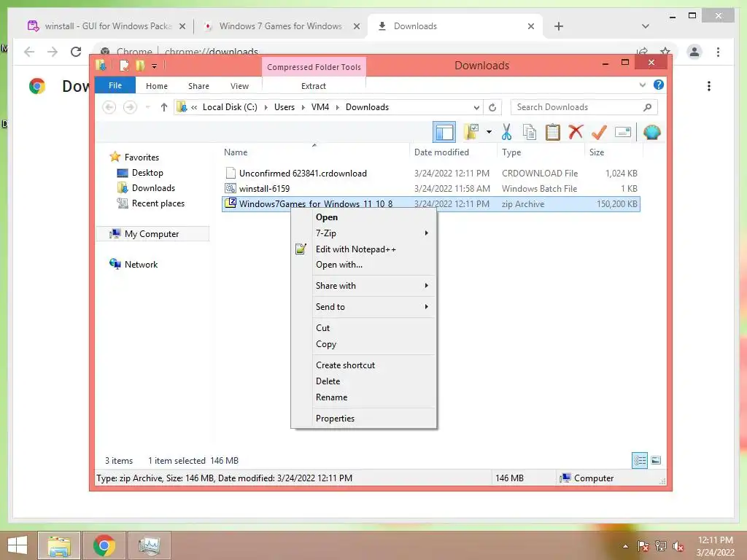Click the blue shell globe toolbar icon
The width and height of the screenshot is (747, 560).
coord(651,132)
